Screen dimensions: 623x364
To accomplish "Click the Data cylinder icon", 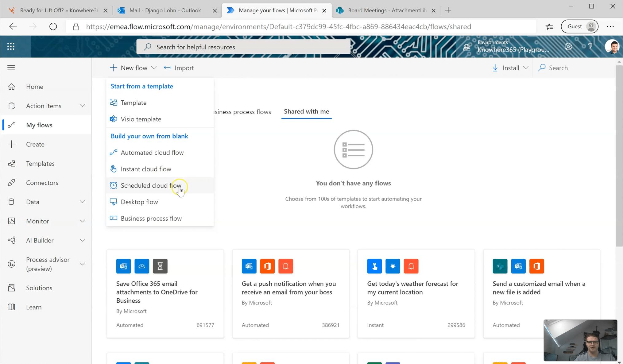I will click(12, 202).
